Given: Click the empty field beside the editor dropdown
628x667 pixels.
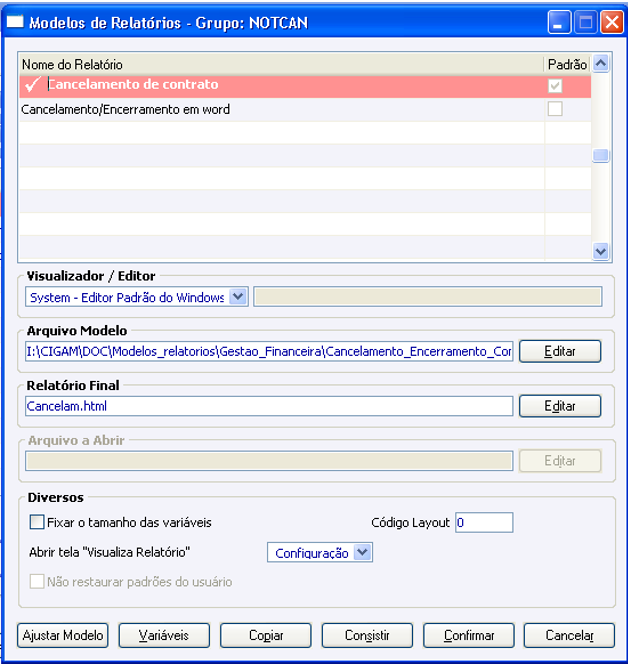Looking at the screenshot, I should click(428, 296).
